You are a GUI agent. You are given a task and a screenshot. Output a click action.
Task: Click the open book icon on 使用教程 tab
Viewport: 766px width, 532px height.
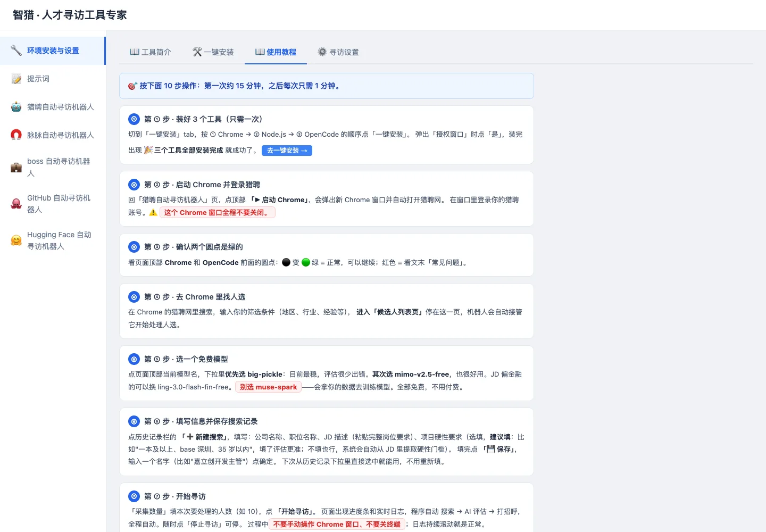[260, 52]
